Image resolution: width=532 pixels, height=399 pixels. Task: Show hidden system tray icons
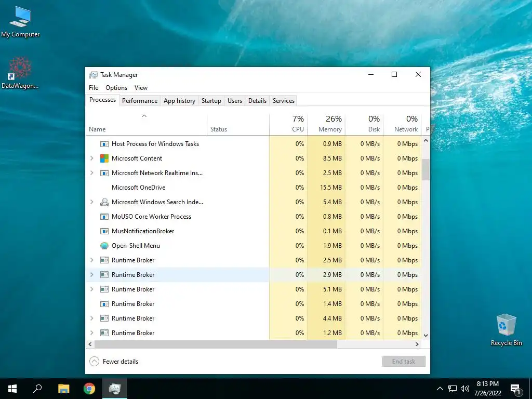click(440, 389)
